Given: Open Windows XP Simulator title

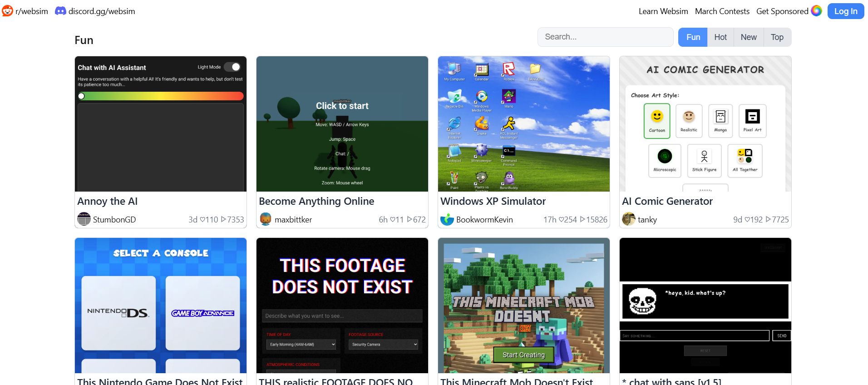Looking at the screenshot, I should click(x=493, y=201).
